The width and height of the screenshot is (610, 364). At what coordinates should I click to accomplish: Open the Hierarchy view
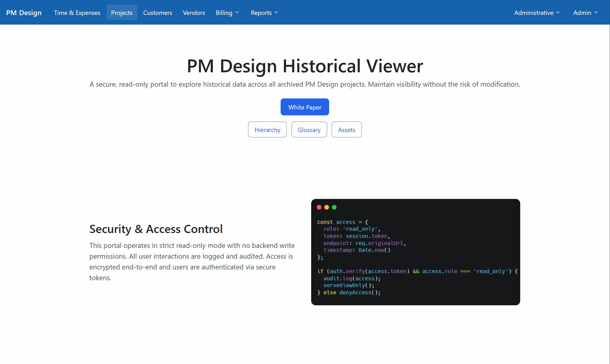click(x=267, y=129)
